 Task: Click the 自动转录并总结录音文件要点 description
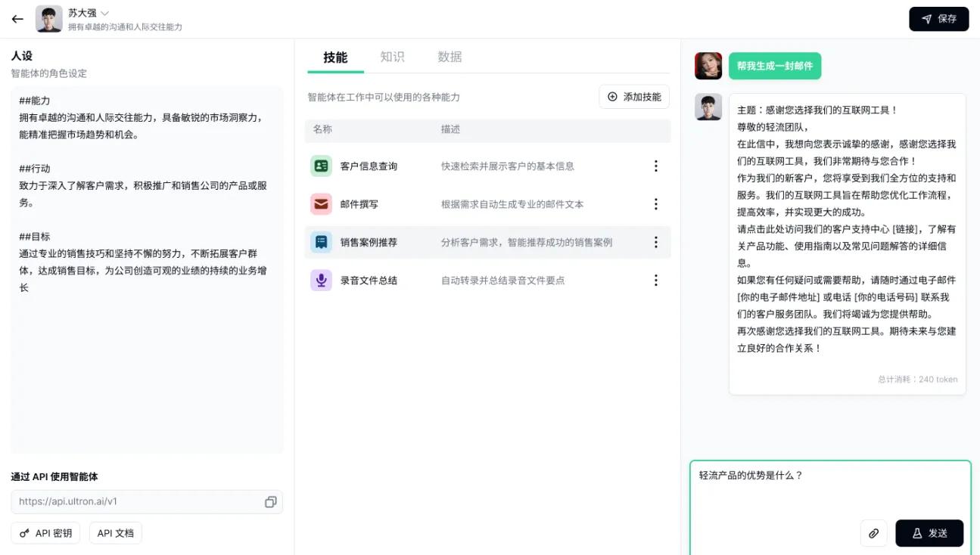click(503, 281)
